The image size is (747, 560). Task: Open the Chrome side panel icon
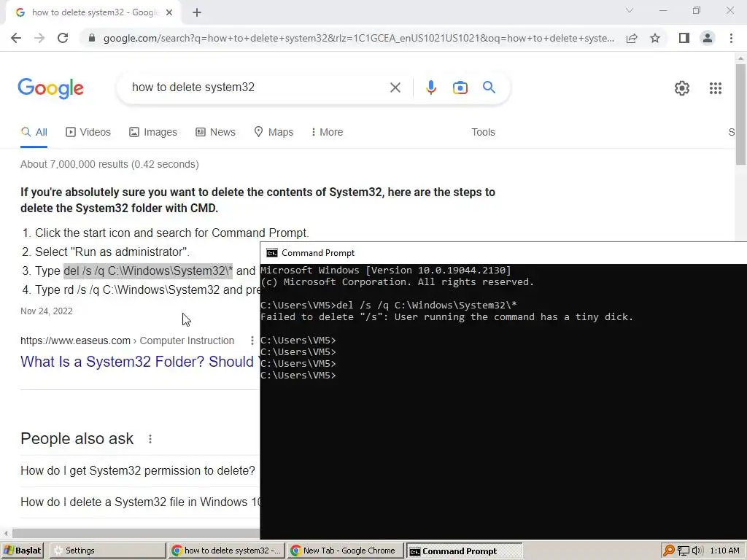coord(684,38)
